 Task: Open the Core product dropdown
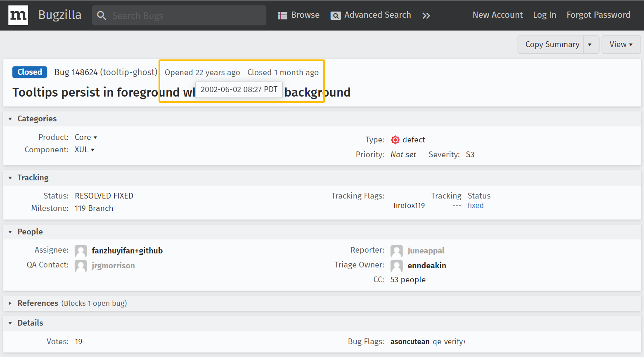[x=86, y=137]
